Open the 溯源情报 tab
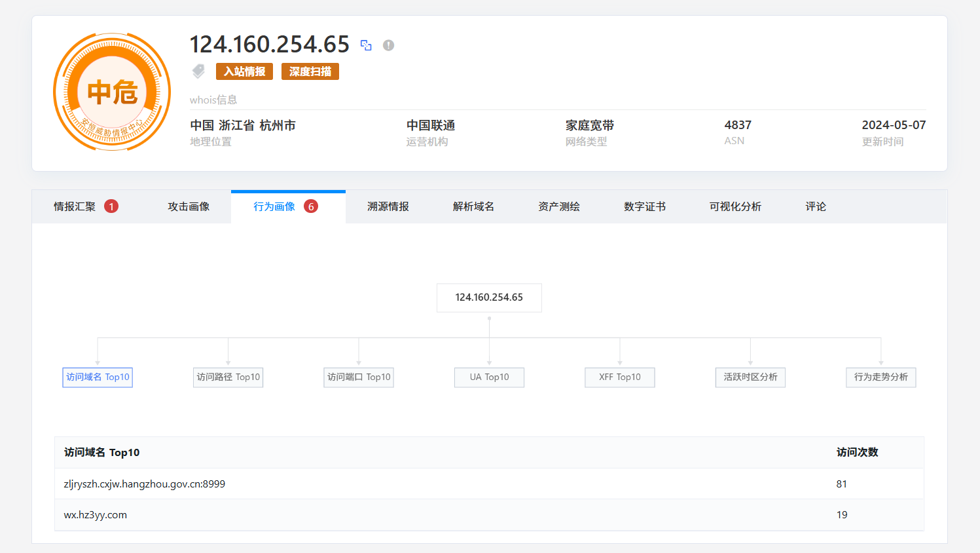Image resolution: width=980 pixels, height=553 pixels. point(388,206)
